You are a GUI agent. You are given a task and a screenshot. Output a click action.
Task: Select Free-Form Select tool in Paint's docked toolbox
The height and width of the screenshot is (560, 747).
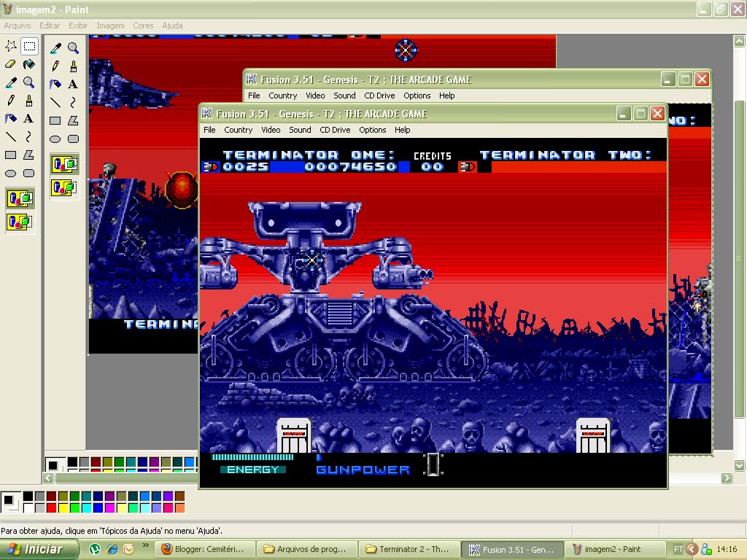click(11, 46)
